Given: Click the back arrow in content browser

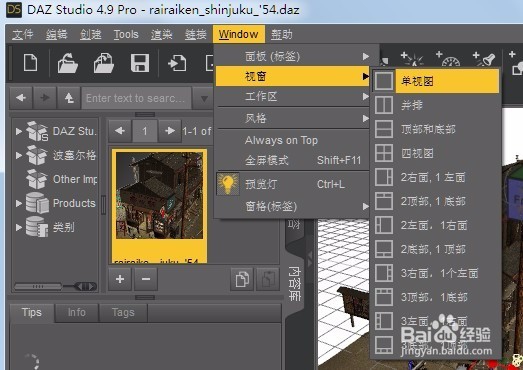Looking at the screenshot, I should pyautogui.click(x=21, y=98).
